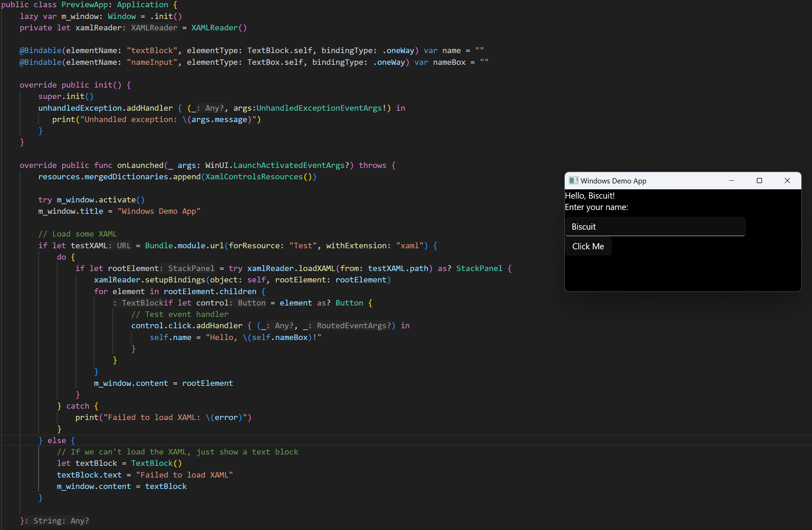Click the 'Enter your name:' label
The height and width of the screenshot is (530, 812).
coord(596,207)
